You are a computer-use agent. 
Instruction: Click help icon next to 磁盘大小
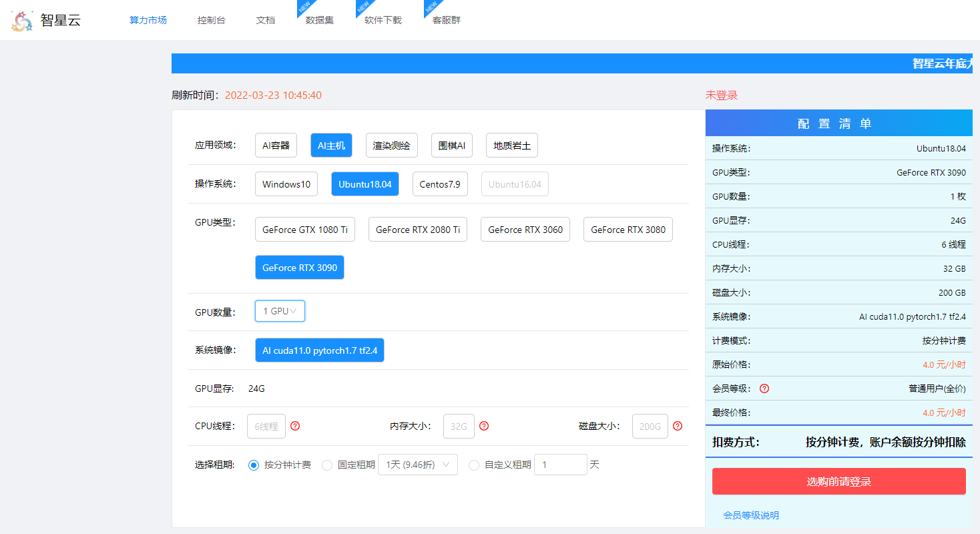678,426
